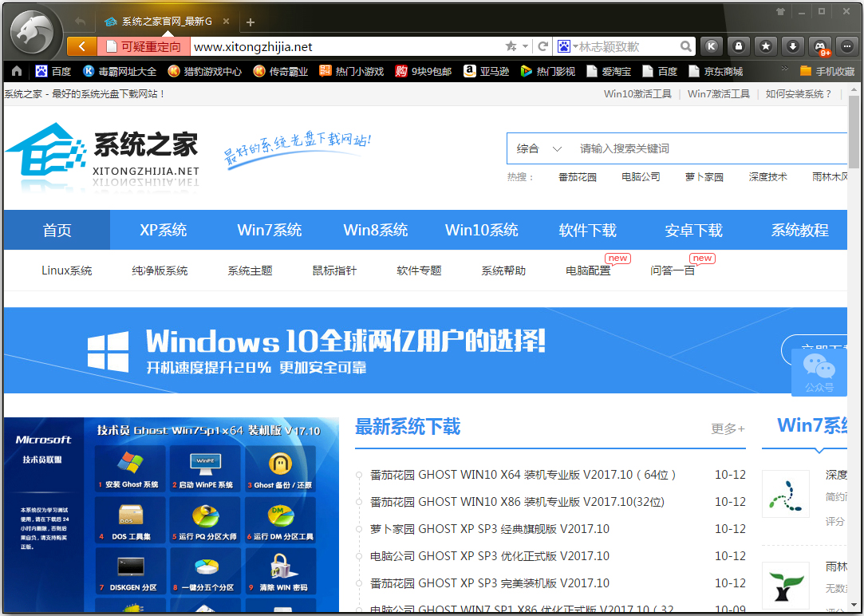Open the more options ellipsis button

click(847, 47)
